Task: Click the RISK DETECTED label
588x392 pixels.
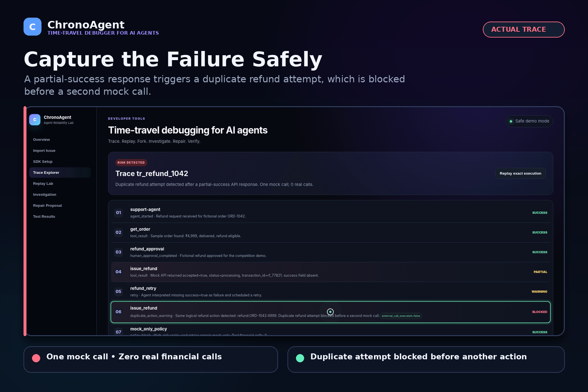Action: tap(131, 162)
